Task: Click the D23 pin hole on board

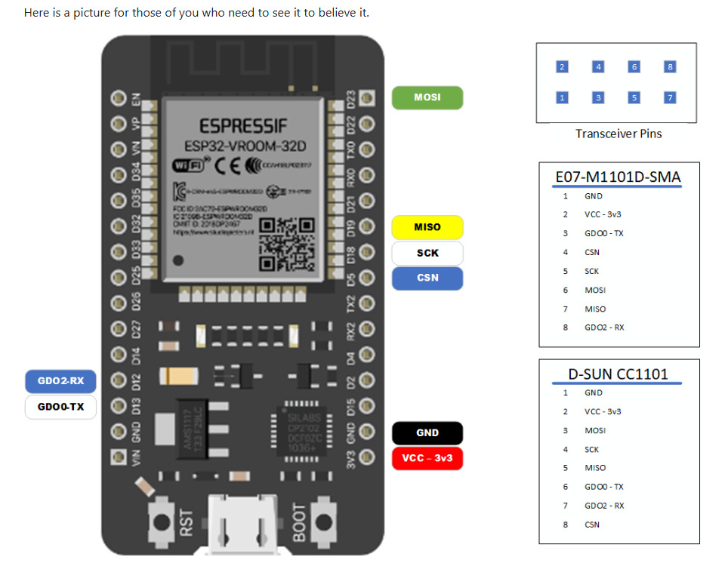Action: (367, 98)
